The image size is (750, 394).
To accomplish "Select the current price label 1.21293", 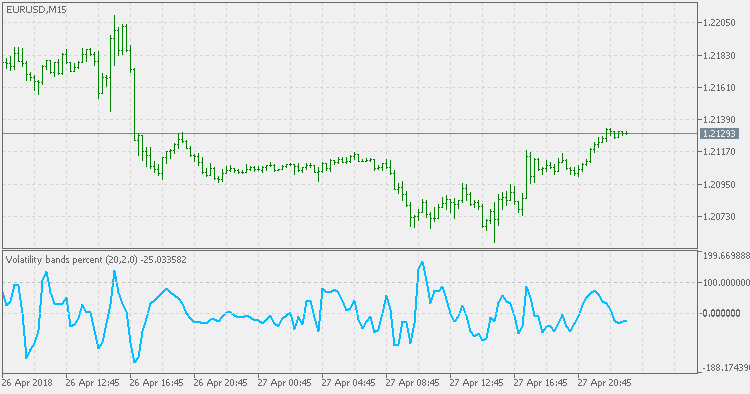I will (x=719, y=133).
